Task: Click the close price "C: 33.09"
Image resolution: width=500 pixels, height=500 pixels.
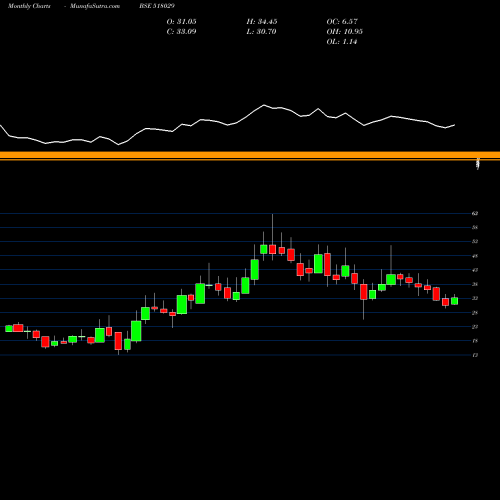Action: click(x=182, y=32)
